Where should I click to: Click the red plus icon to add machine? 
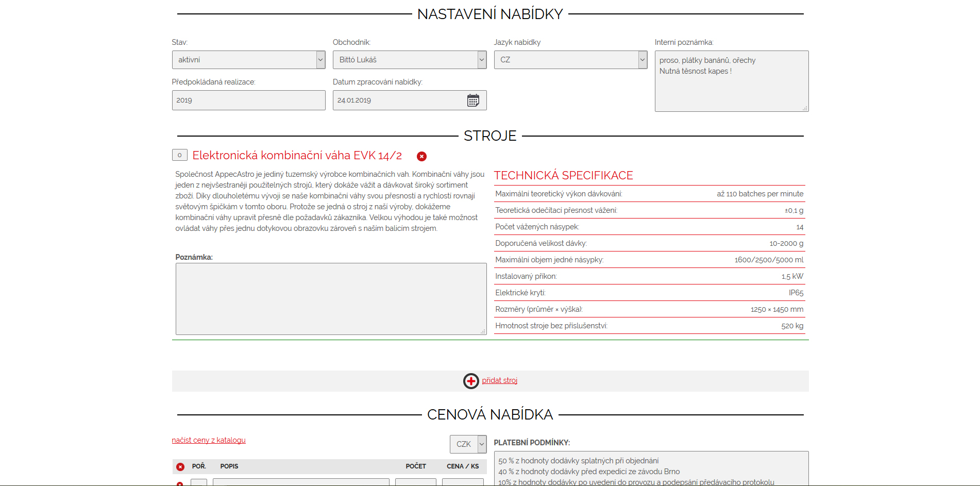click(x=471, y=381)
